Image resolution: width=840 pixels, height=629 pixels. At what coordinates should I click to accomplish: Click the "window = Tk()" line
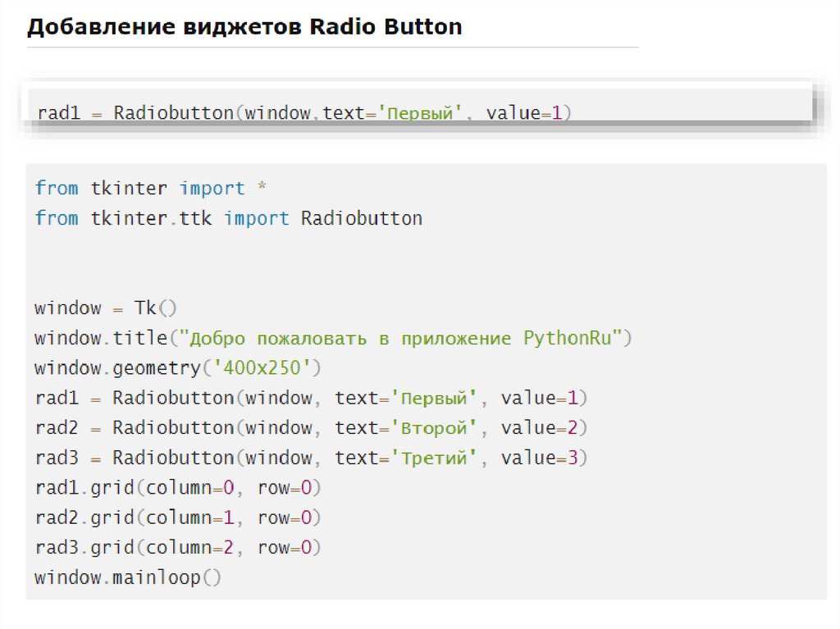click(x=106, y=308)
